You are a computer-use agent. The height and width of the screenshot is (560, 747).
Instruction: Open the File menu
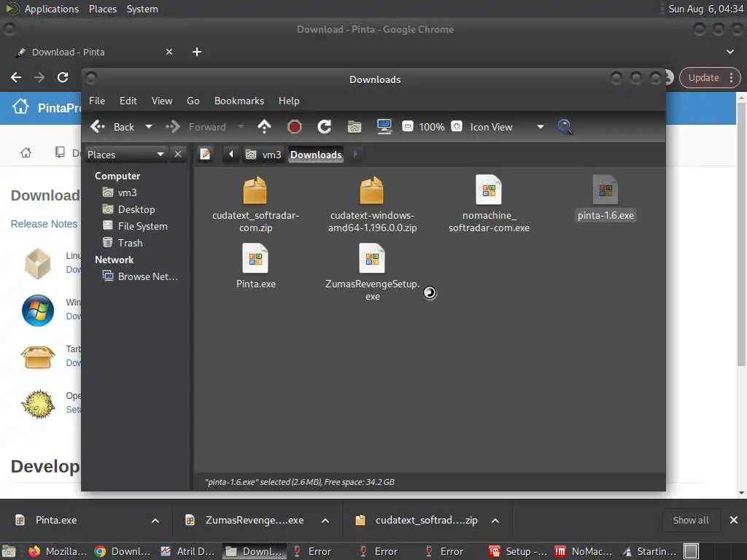point(97,101)
